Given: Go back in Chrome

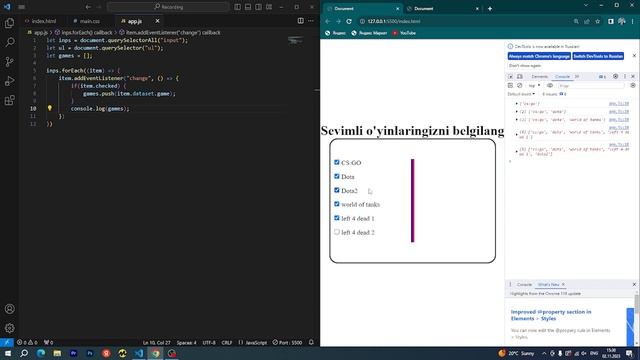Looking at the screenshot, I should [x=328, y=21].
